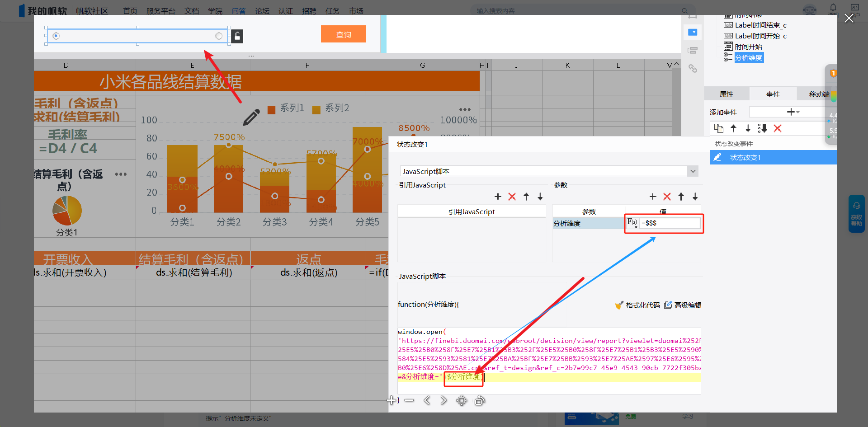Click the 分类1 pie chart

pyautogui.click(x=67, y=211)
